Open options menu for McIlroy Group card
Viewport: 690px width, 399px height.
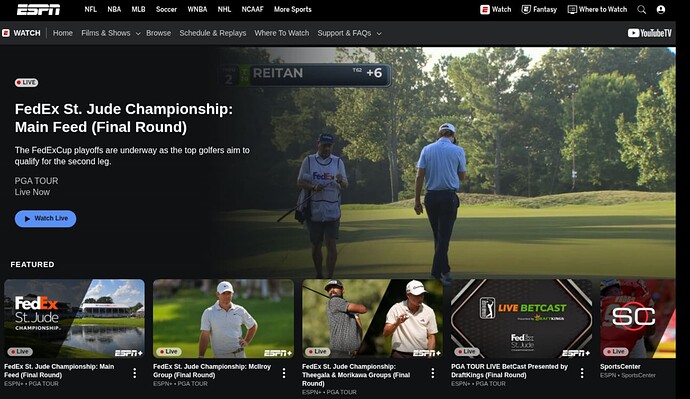(284, 373)
